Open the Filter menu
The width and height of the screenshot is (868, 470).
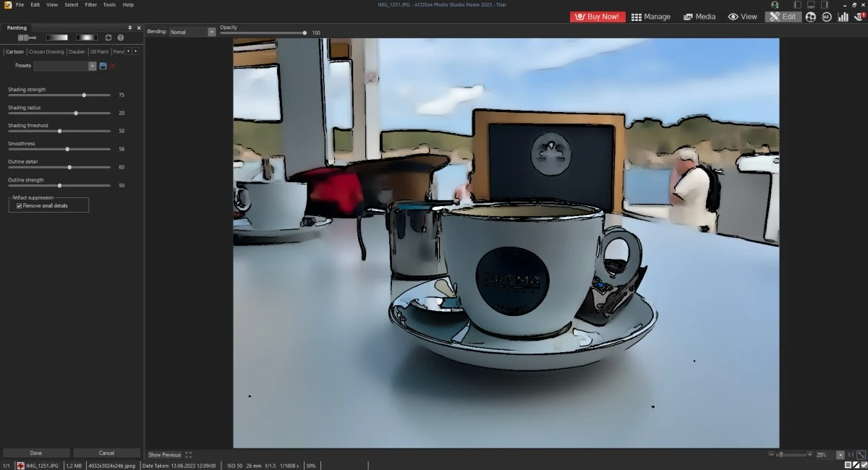click(90, 4)
